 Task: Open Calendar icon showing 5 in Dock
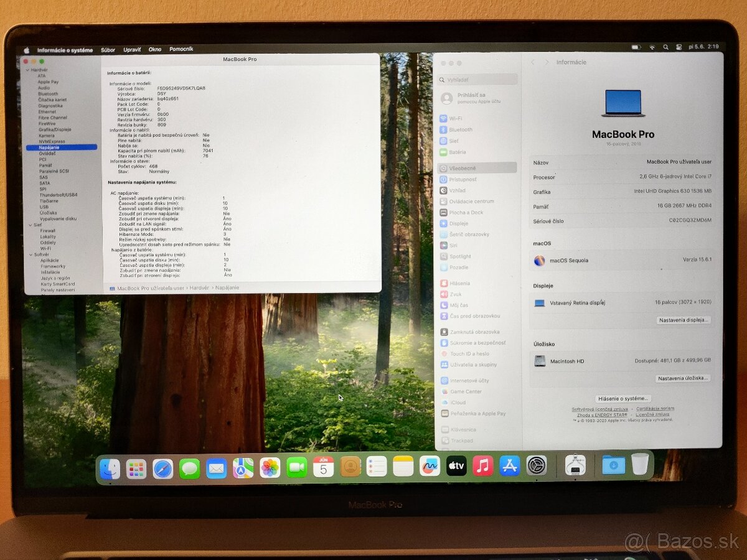point(324,467)
